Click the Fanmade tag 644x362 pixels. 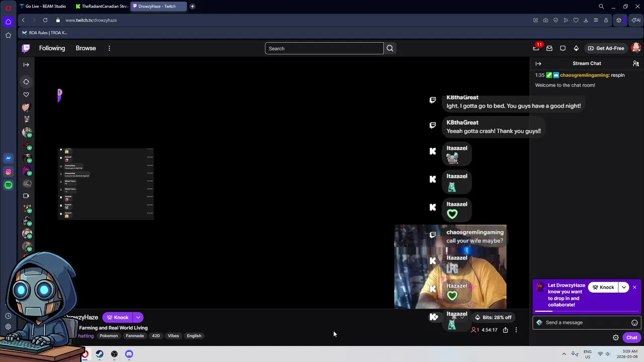coord(135,336)
